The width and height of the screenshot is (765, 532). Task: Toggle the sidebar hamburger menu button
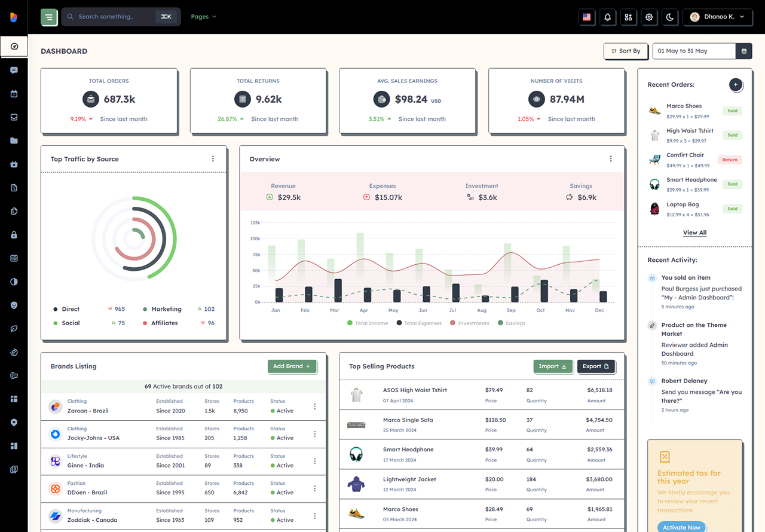click(x=49, y=17)
